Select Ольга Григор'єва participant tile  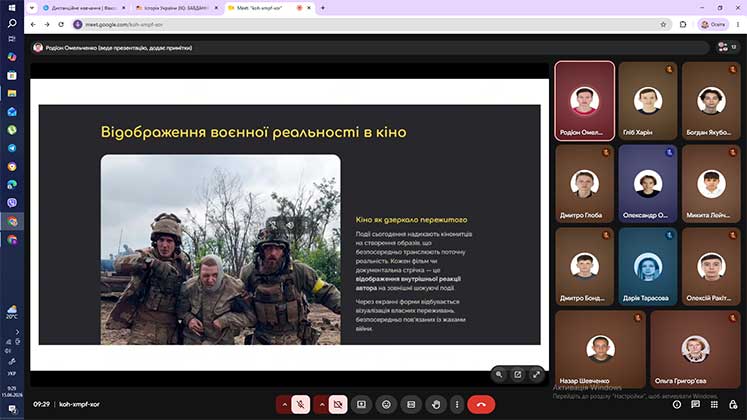[695, 350]
